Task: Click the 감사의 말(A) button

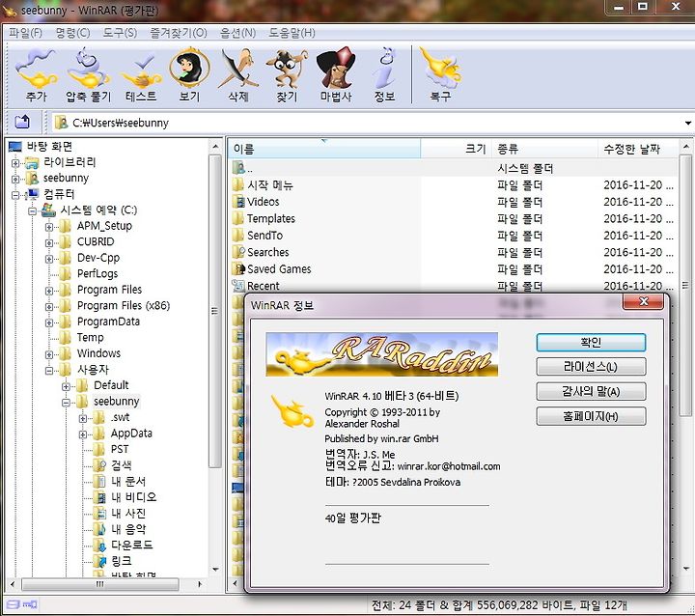Action: (x=591, y=392)
